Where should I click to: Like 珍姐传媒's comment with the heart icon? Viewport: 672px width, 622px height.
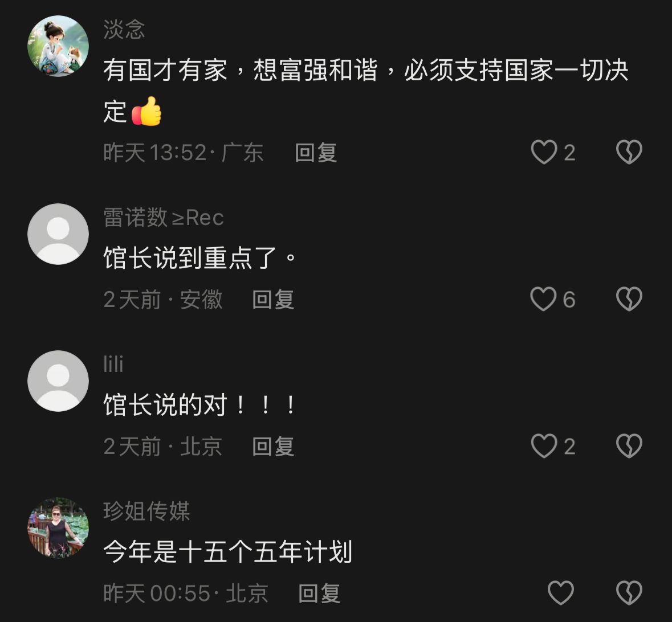561,593
